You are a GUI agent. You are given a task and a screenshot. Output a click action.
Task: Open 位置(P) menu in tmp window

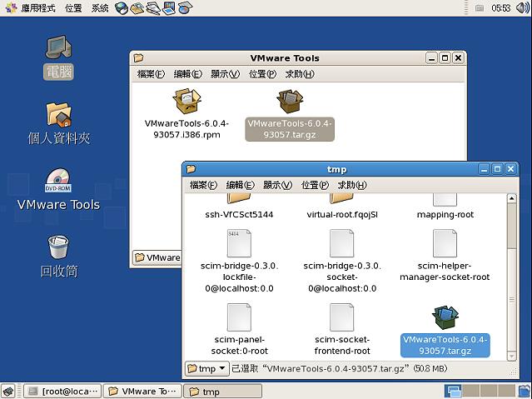pos(315,185)
